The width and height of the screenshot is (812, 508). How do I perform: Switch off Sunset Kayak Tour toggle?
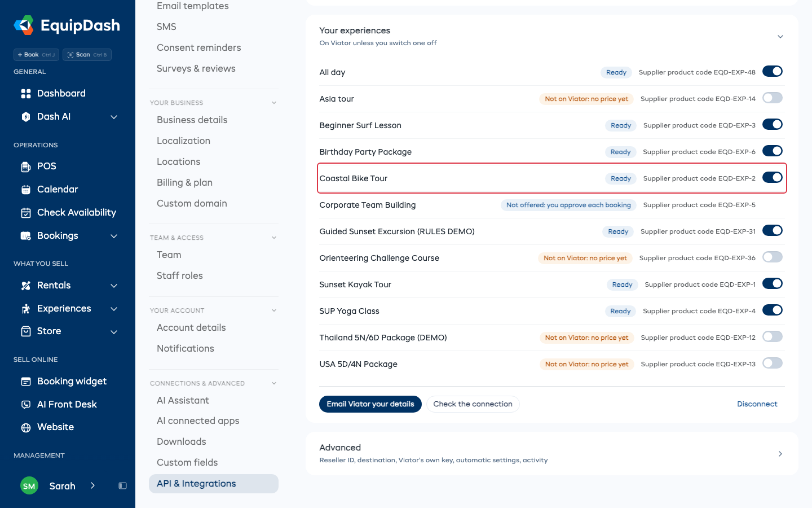pyautogui.click(x=773, y=283)
